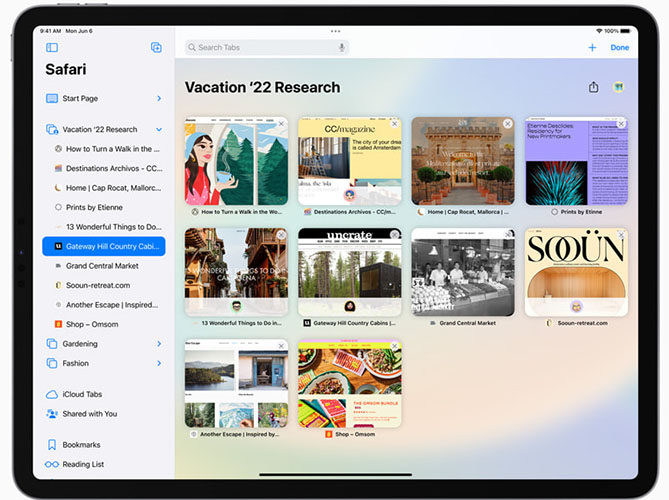Open iCloud Tabs in the sidebar
This screenshot has width=669, height=500.
coord(82,394)
